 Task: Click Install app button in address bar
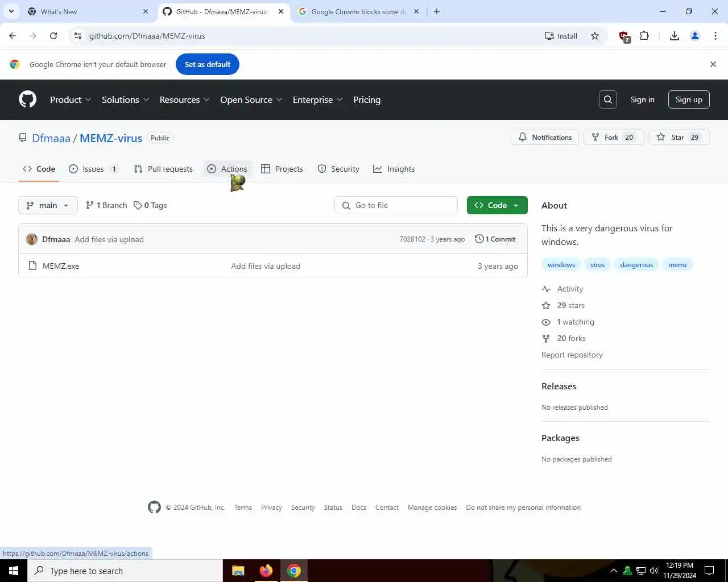[x=561, y=36]
